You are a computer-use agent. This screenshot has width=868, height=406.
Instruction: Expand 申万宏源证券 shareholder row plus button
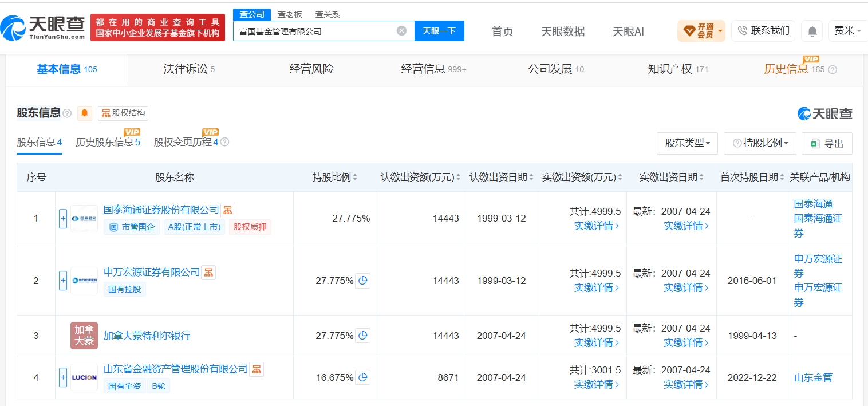click(63, 281)
